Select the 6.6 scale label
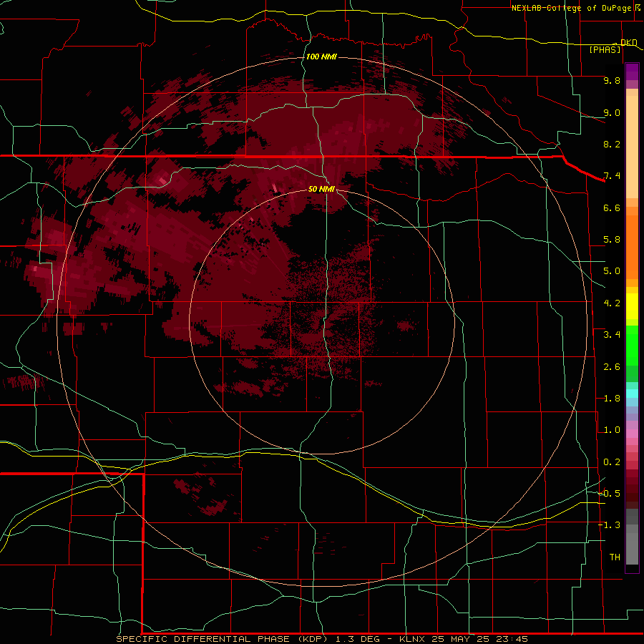 coord(612,208)
